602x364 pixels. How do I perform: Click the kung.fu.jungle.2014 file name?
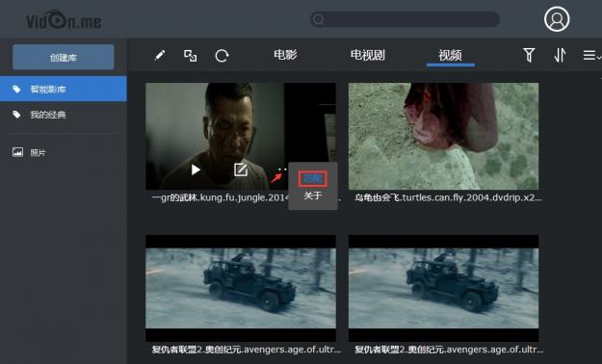pyautogui.click(x=221, y=197)
